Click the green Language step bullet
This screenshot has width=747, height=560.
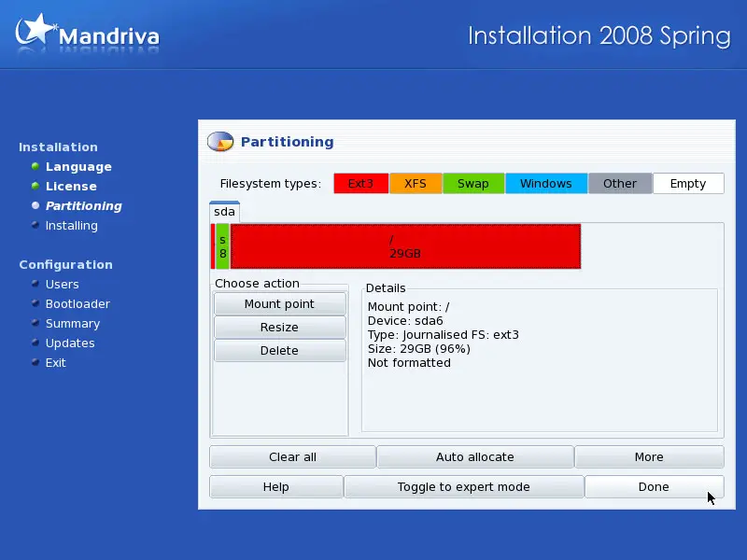tap(35, 166)
